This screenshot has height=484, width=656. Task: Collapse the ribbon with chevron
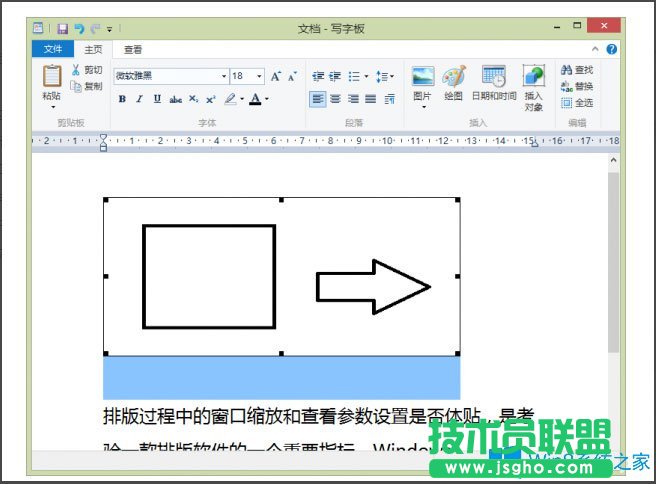click(595, 49)
